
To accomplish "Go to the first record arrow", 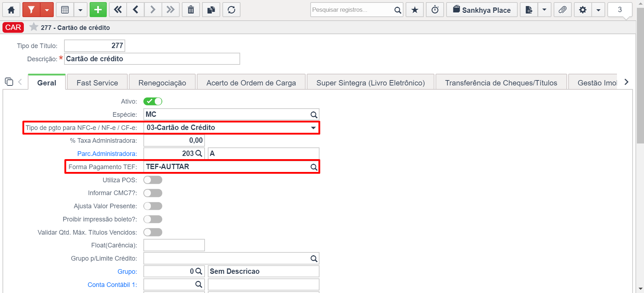I will tap(118, 10).
